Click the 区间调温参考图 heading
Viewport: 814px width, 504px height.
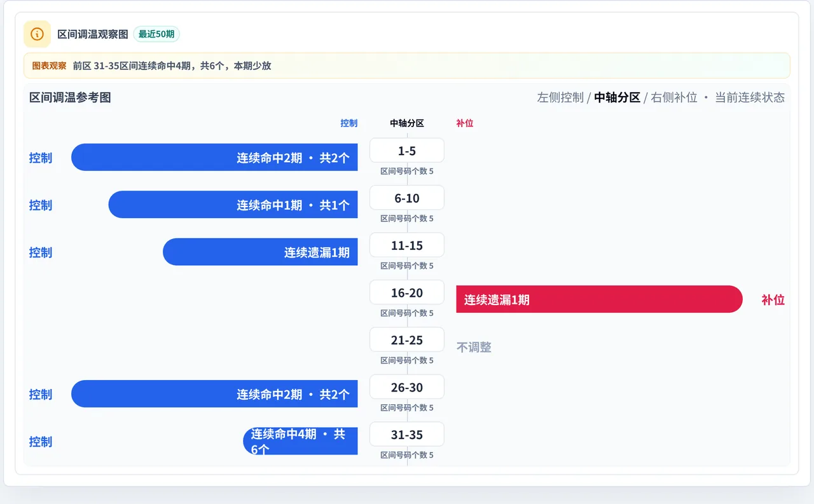click(x=71, y=97)
